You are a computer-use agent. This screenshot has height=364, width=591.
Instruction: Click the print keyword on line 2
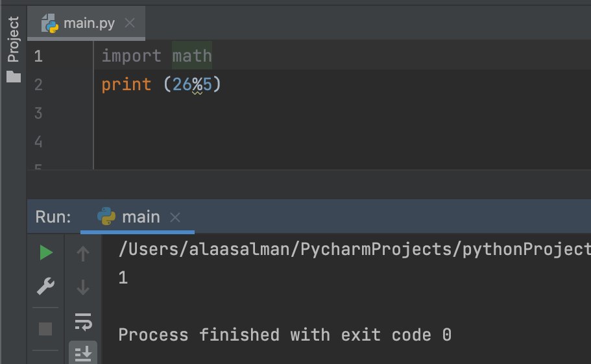(127, 85)
